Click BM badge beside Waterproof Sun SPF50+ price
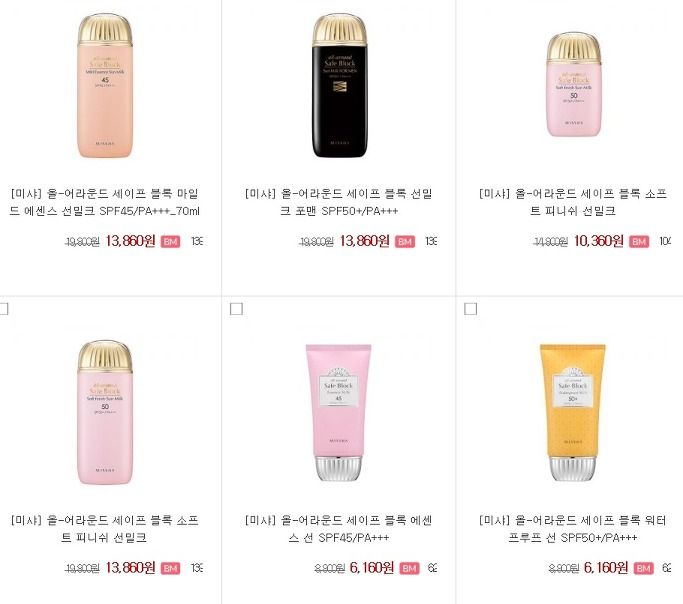This screenshot has width=683, height=604. click(x=644, y=568)
